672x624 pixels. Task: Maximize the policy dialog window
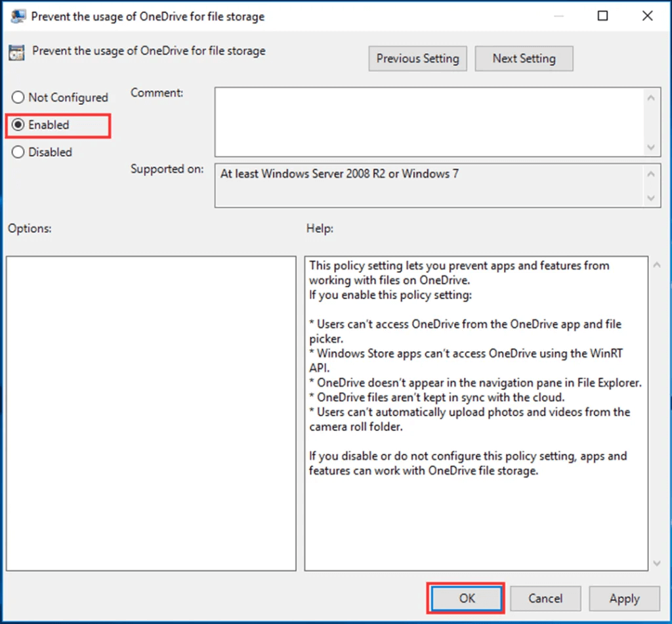pyautogui.click(x=602, y=16)
